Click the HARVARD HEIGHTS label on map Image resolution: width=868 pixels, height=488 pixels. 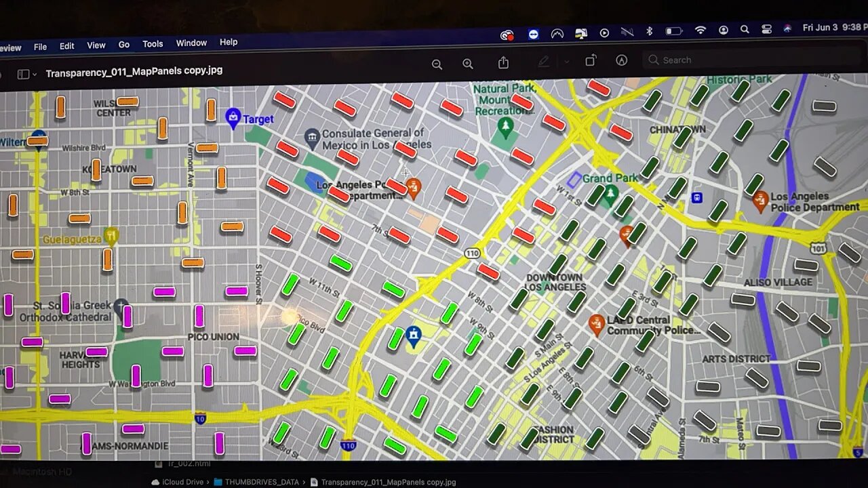(x=80, y=359)
